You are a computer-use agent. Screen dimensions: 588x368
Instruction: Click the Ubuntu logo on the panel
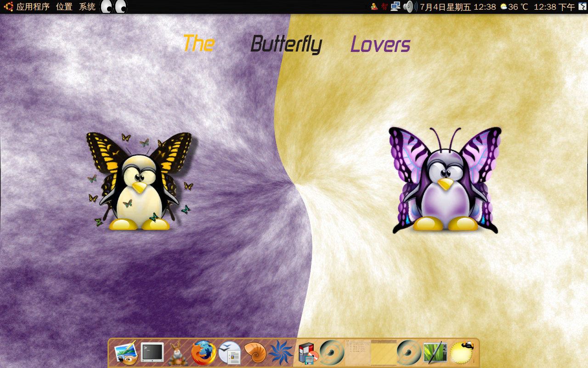point(8,7)
